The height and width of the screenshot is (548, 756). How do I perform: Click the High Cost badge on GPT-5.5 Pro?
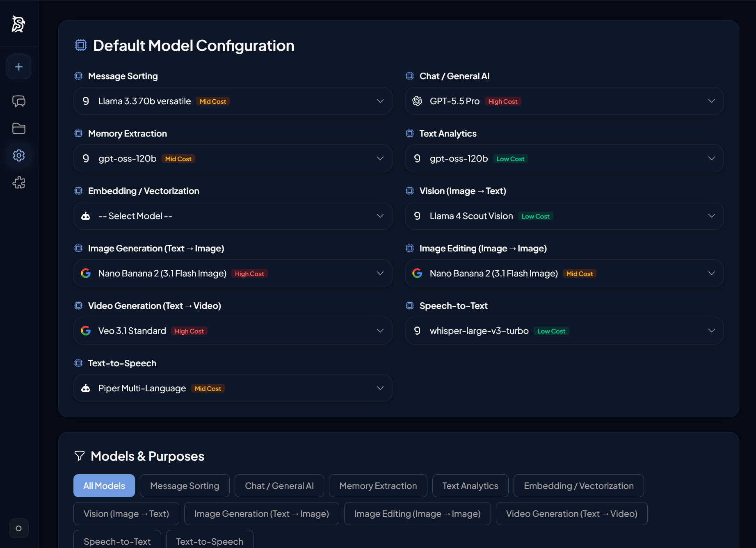503,101
